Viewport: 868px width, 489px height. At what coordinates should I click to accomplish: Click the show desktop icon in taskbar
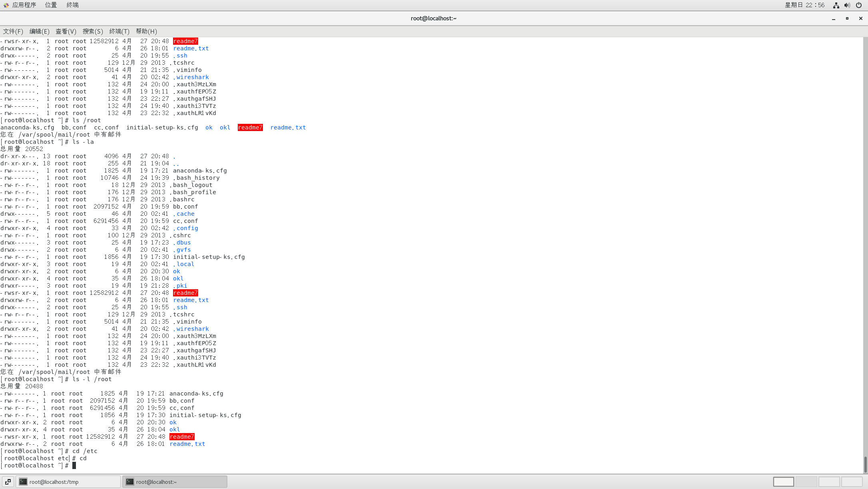8,482
